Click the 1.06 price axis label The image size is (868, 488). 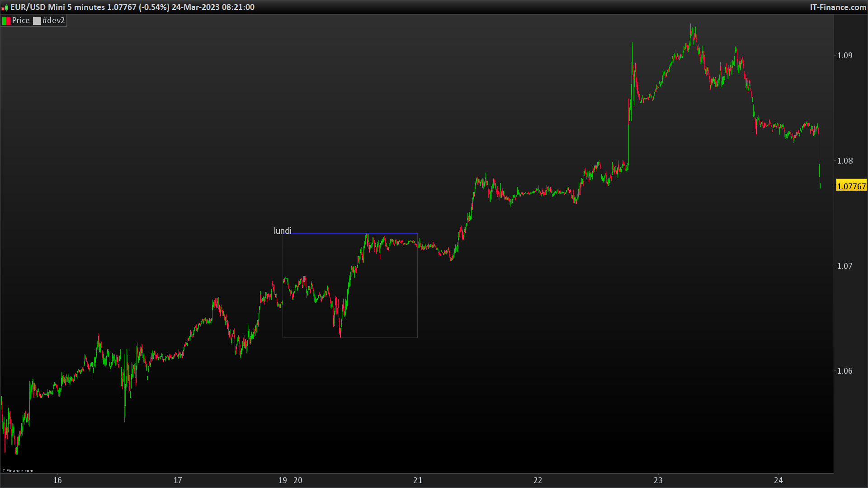(844, 371)
